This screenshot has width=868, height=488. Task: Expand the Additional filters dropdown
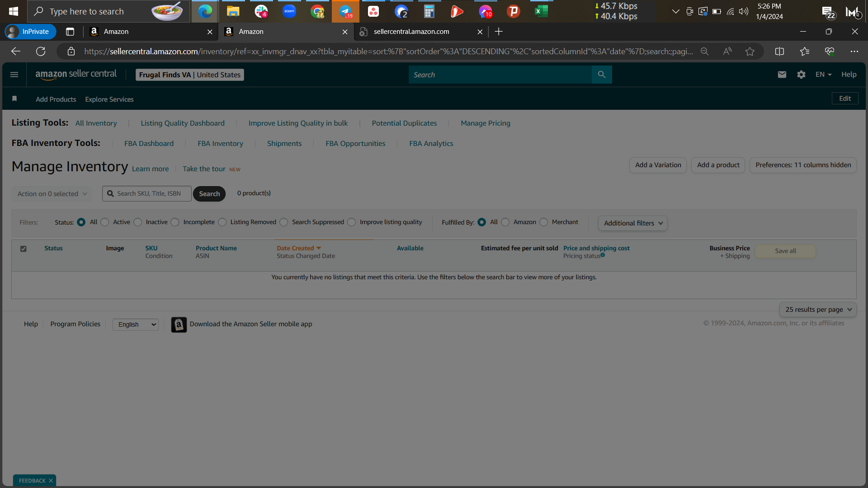click(633, 223)
